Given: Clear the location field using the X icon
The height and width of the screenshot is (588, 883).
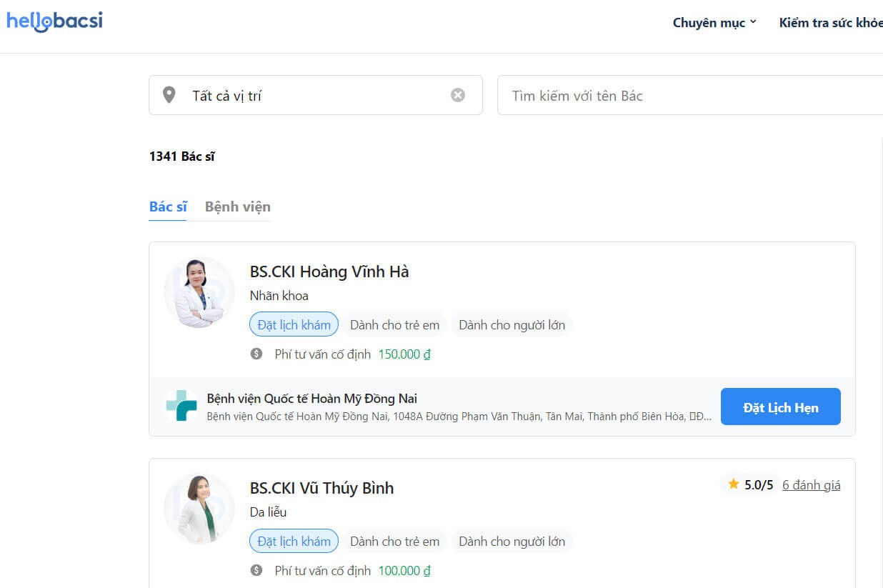Looking at the screenshot, I should pyautogui.click(x=458, y=94).
